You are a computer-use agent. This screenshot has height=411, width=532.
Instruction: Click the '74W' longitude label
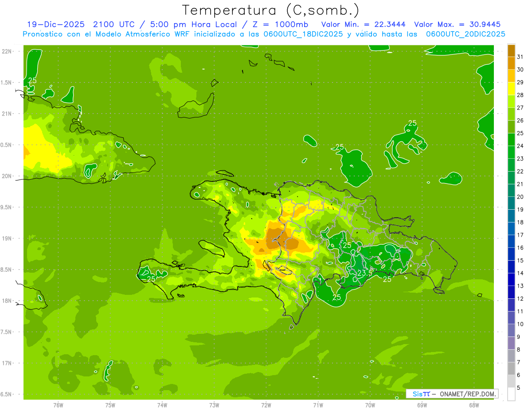[x=162, y=405]
